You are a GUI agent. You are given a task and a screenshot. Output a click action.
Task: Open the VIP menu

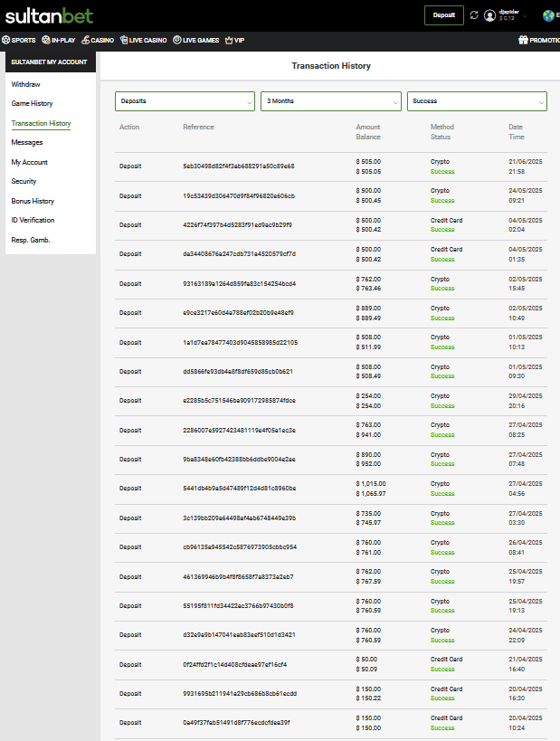pos(239,40)
